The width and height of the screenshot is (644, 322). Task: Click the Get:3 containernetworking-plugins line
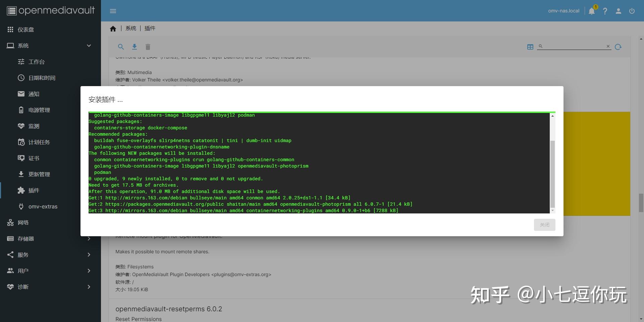pos(244,210)
